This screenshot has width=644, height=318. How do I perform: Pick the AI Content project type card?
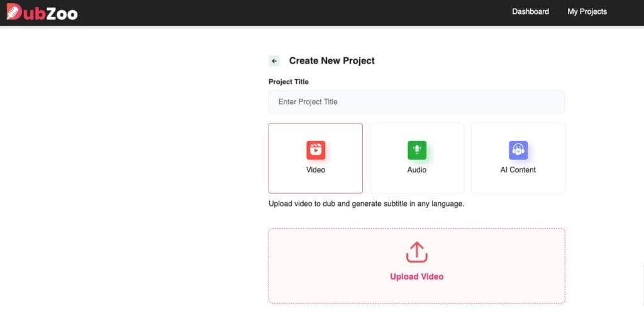click(518, 183)
